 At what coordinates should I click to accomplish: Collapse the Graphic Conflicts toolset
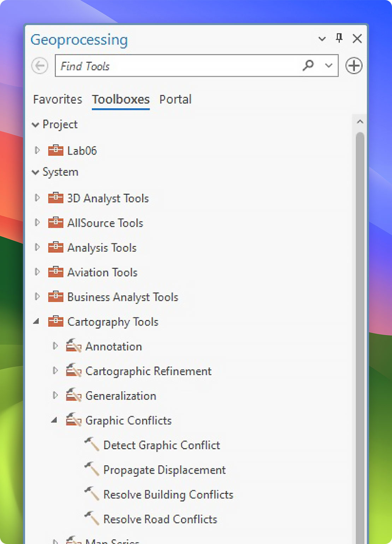55,420
